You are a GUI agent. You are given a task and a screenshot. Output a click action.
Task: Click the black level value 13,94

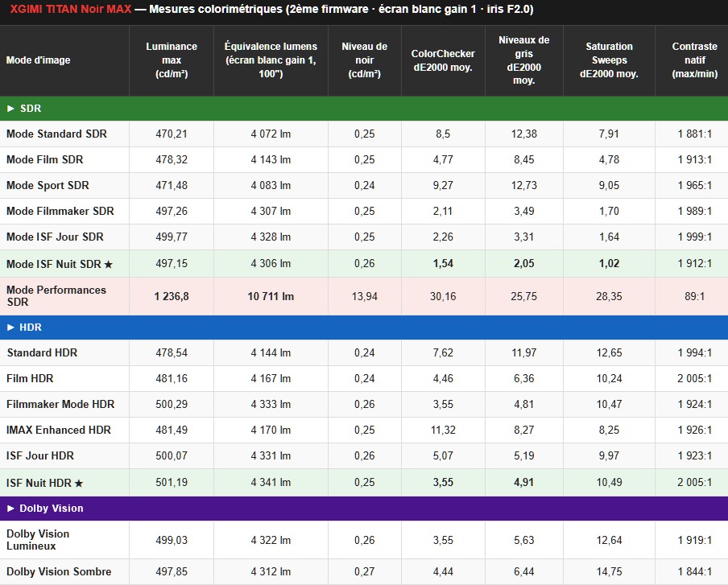point(365,296)
